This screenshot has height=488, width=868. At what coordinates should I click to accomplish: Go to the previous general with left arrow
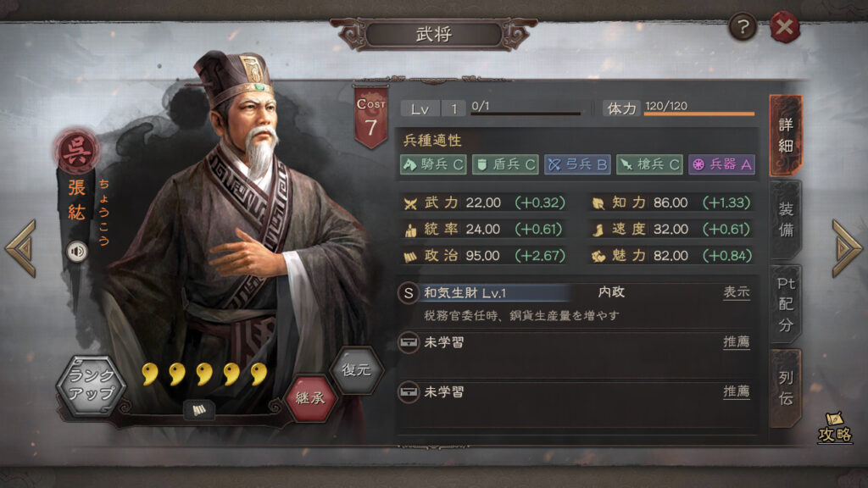[x=21, y=248]
